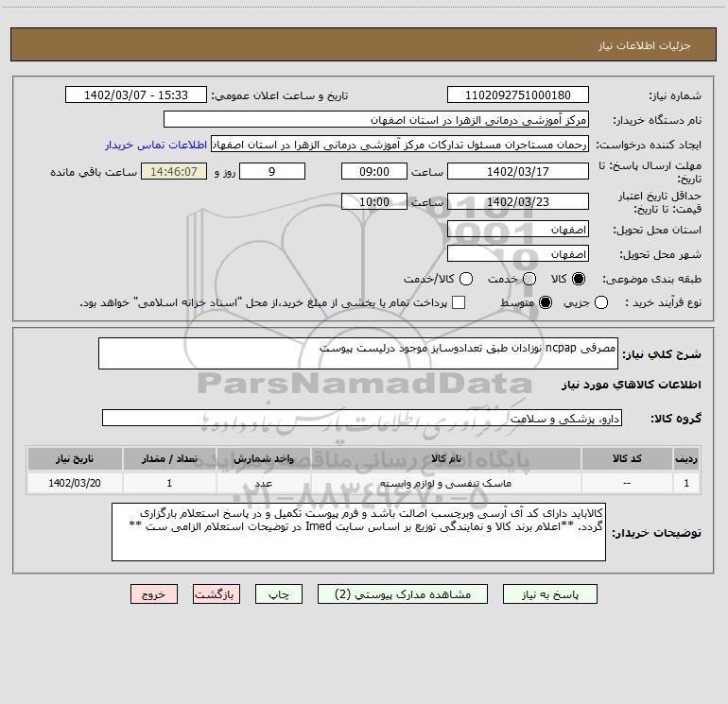Click the بازگشت back button
Image resolution: width=728 pixels, height=704 pixels.
tap(217, 594)
